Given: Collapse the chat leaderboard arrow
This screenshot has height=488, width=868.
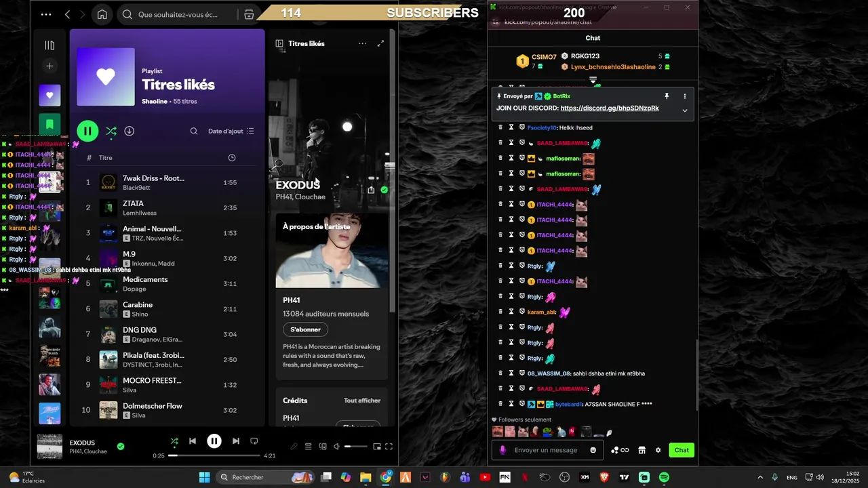Looking at the screenshot, I should [x=593, y=80].
